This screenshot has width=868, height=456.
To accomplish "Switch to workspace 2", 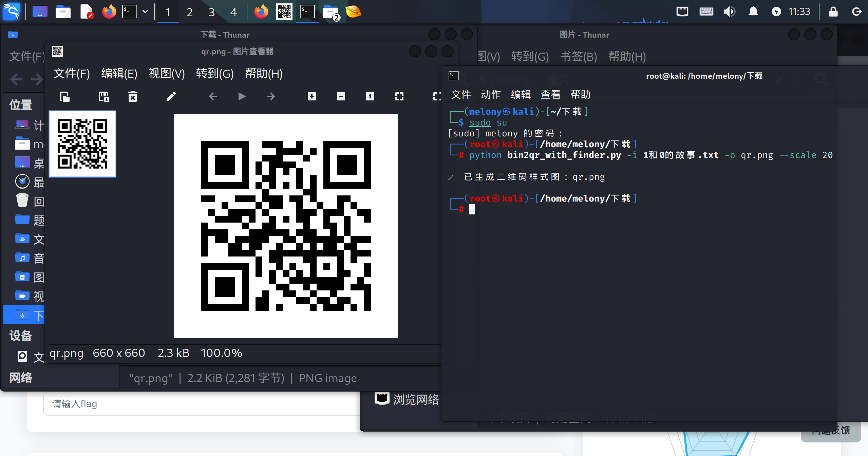I will pos(190,12).
